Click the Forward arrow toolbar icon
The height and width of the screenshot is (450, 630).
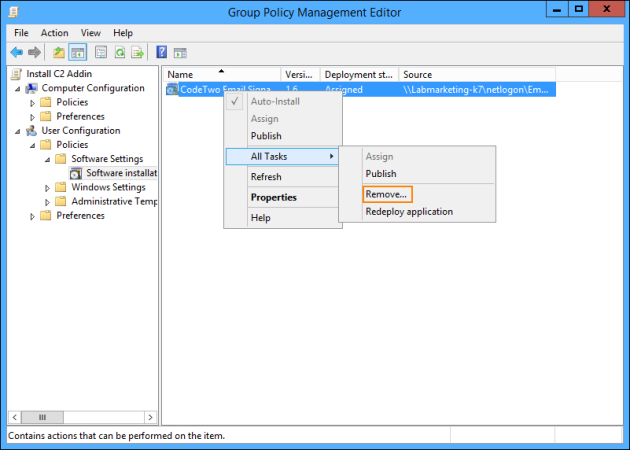[x=34, y=52]
